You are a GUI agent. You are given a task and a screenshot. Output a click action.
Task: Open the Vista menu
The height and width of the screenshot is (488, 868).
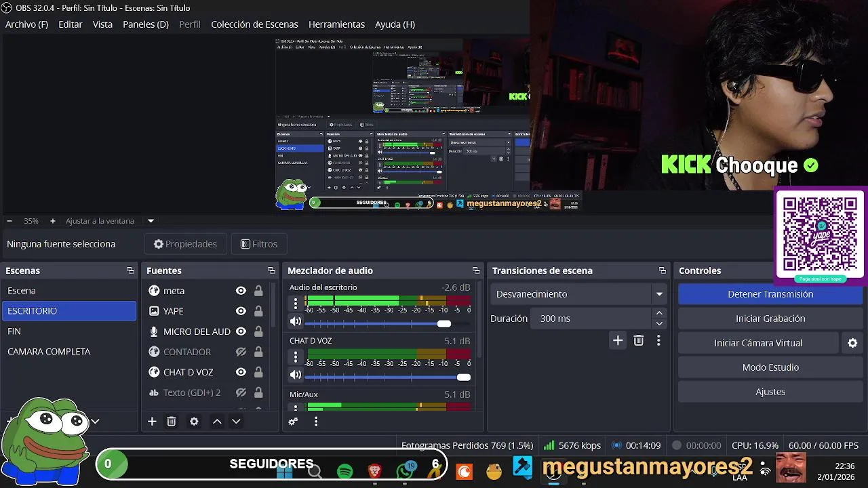[102, 24]
